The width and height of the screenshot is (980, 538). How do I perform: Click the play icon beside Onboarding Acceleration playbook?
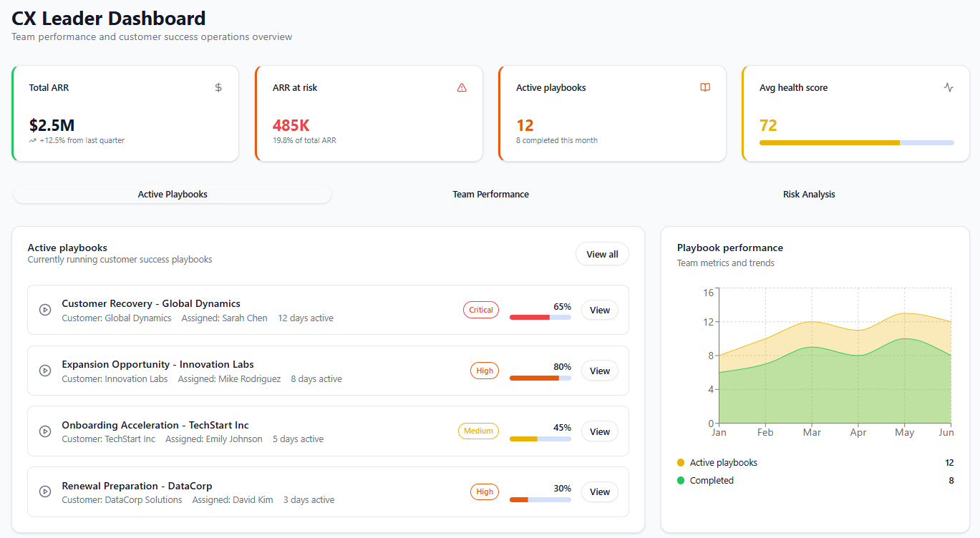coord(44,431)
